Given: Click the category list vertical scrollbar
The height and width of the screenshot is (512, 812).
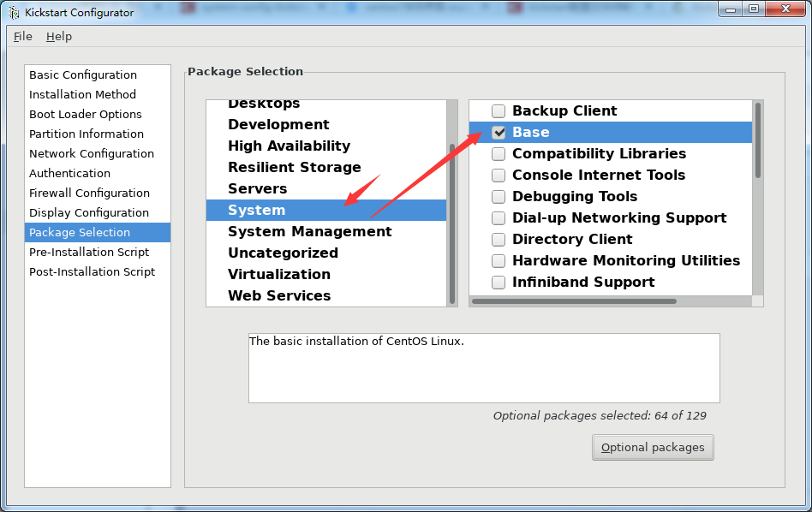Looking at the screenshot, I should (x=452, y=223).
